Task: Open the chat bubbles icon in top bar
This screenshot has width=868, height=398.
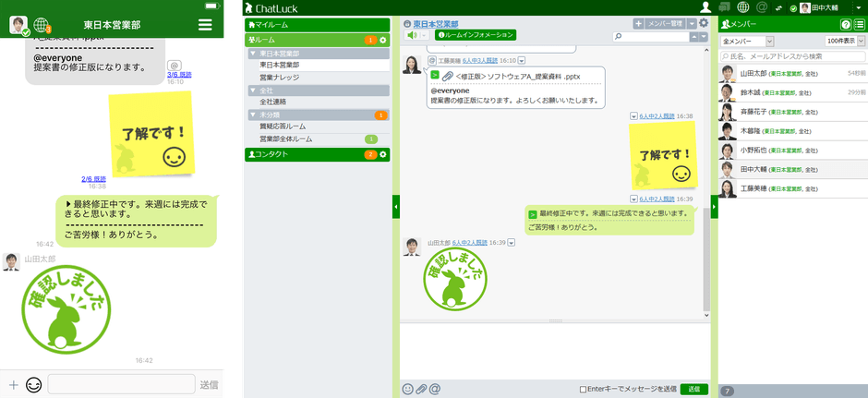Action: coord(724,7)
